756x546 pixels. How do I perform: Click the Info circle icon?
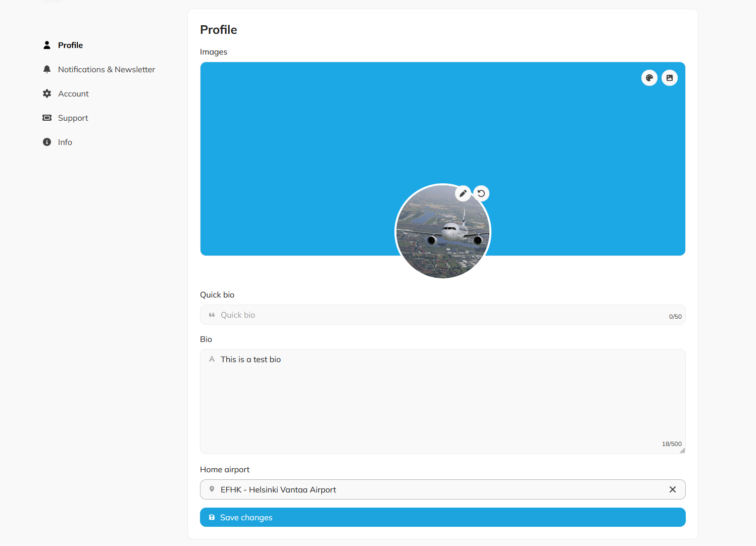coord(47,141)
